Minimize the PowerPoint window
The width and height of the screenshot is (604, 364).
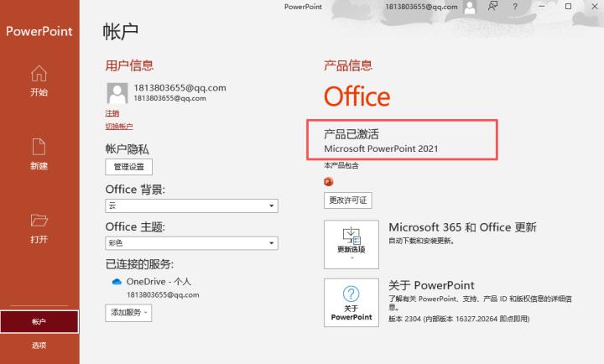[542, 7]
